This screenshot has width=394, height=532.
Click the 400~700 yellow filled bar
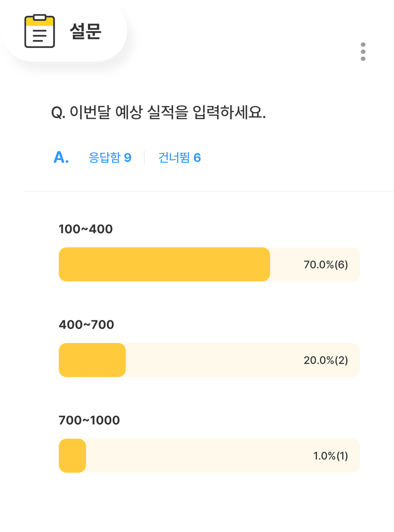coord(92,360)
